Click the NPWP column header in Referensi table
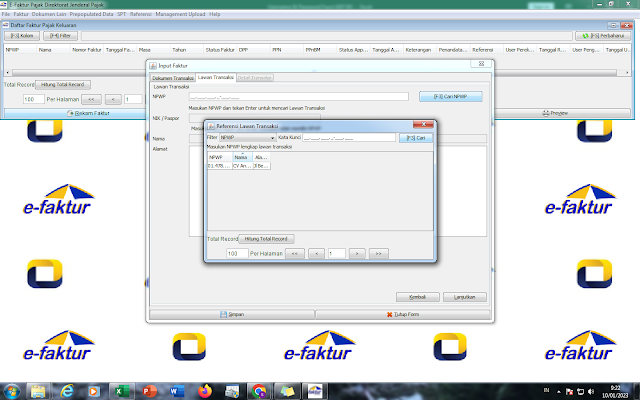Image resolution: width=640 pixels, height=400 pixels. coord(220,157)
